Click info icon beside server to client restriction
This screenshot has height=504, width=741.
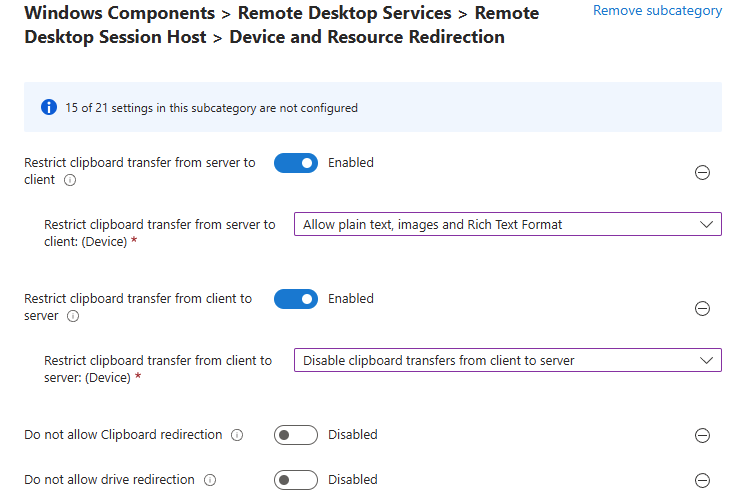pyautogui.click(x=70, y=181)
